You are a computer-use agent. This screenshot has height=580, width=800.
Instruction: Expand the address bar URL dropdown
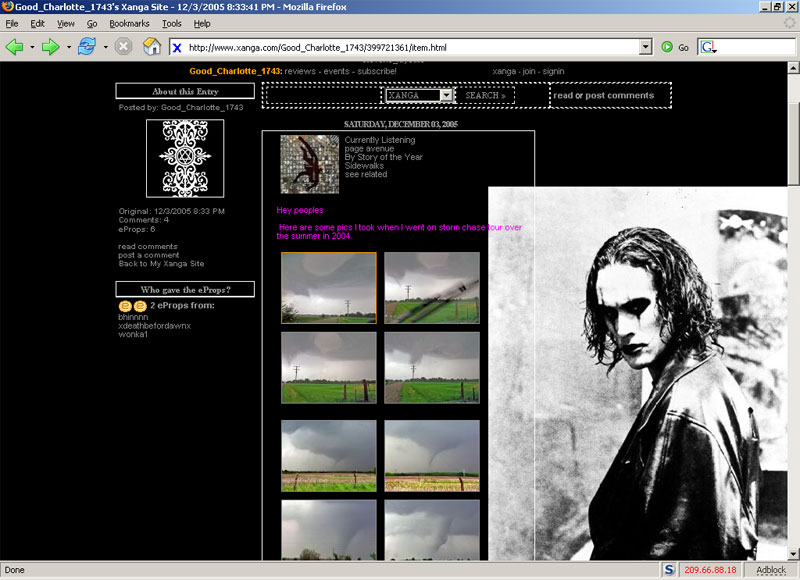(645, 47)
